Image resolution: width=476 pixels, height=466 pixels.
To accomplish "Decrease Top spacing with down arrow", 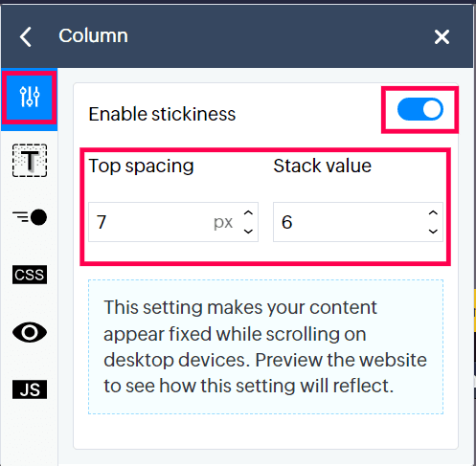I will tap(248, 232).
